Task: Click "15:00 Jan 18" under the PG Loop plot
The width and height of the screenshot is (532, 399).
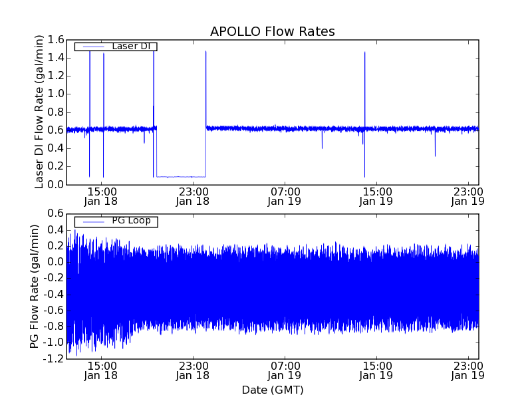Action: pyautogui.click(x=101, y=371)
